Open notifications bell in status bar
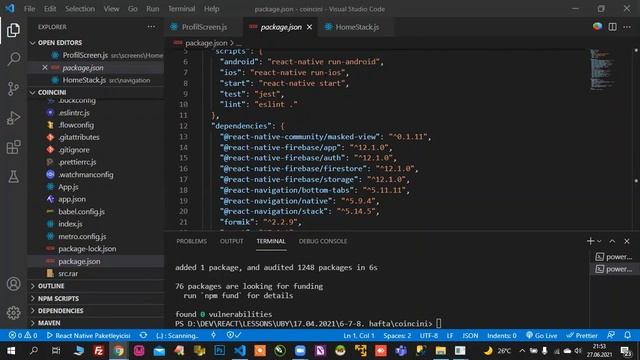640x360 pixels. 627,336
